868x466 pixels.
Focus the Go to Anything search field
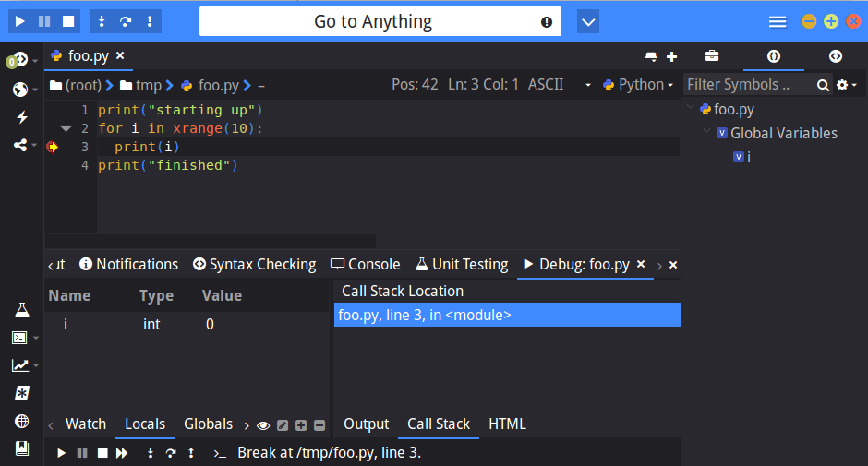[380, 21]
